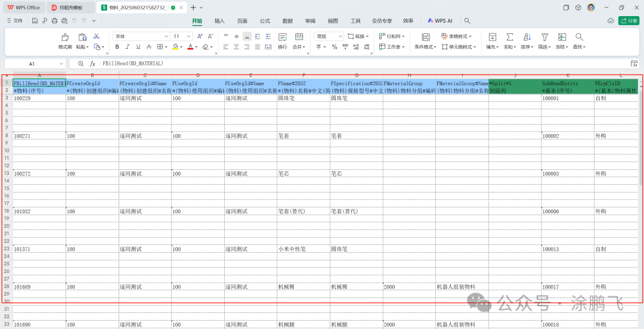
Task: Click the A1 name box field
Action: click(x=32, y=63)
